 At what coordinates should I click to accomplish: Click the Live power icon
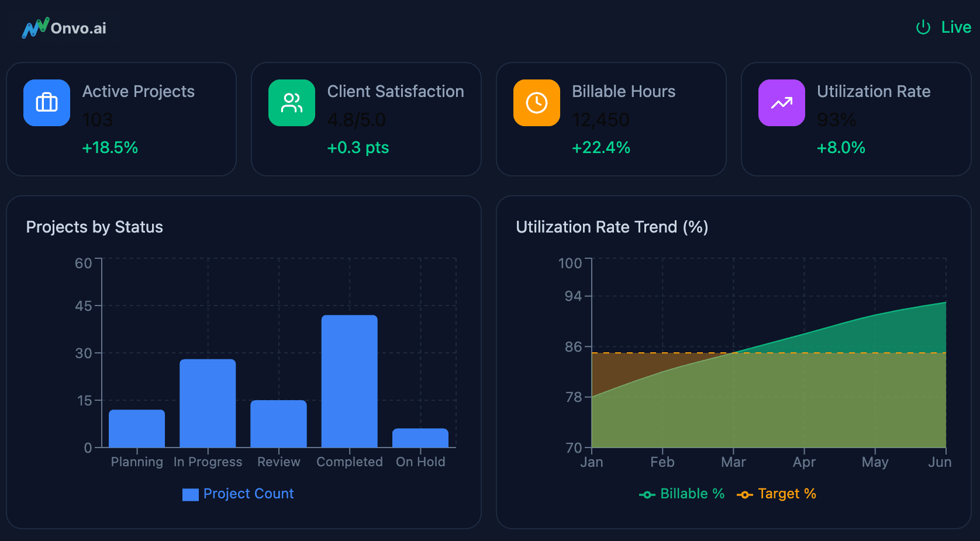pyautogui.click(x=923, y=27)
